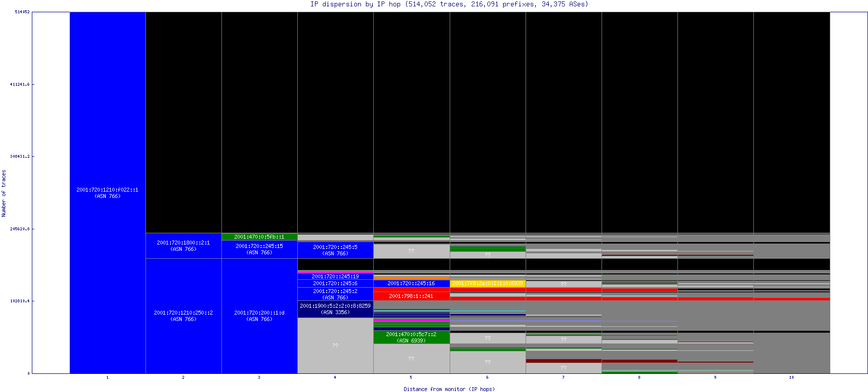Image resolution: width=868 pixels, height=392 pixels.
Task: Click the x-axis tick label 10
Action: pyautogui.click(x=792, y=377)
